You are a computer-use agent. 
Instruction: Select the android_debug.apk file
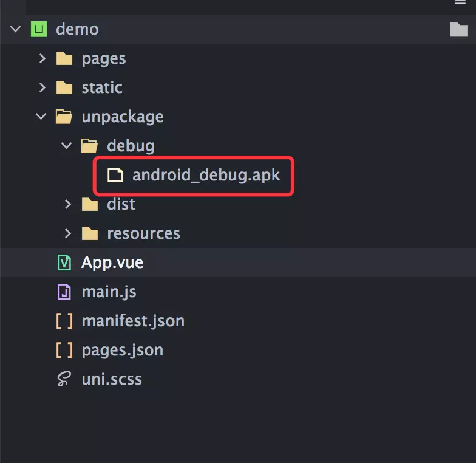(206, 175)
